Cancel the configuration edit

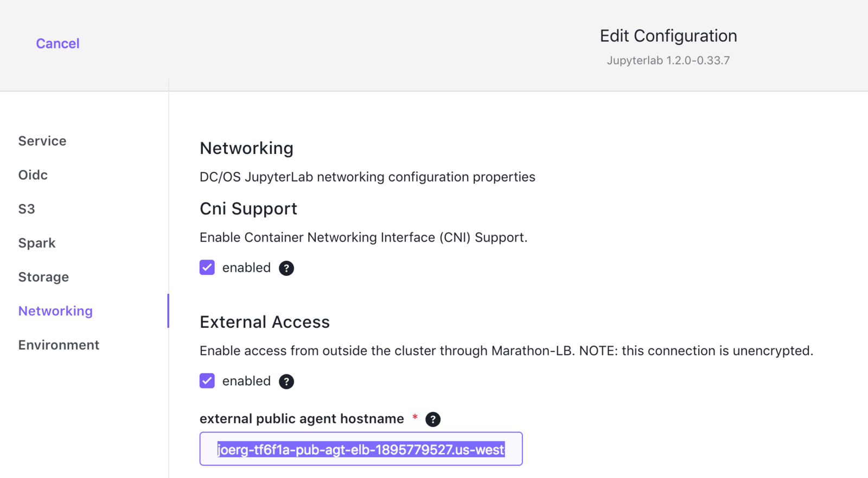tap(58, 43)
